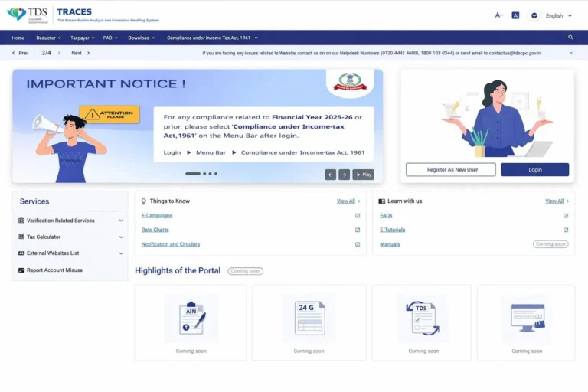The image size is (588, 392).
Task: Open E-Tutorials link
Action: [x=392, y=230]
